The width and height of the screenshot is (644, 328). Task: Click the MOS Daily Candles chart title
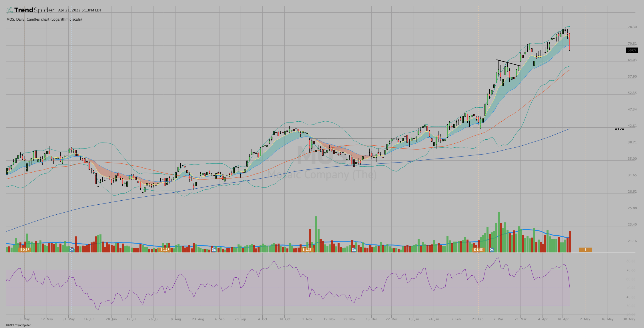[44, 19]
